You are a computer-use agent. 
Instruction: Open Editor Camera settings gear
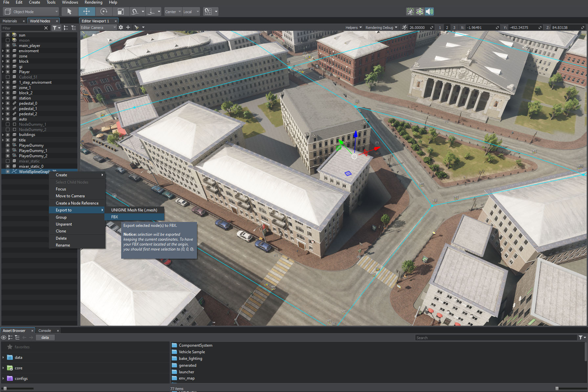click(121, 28)
